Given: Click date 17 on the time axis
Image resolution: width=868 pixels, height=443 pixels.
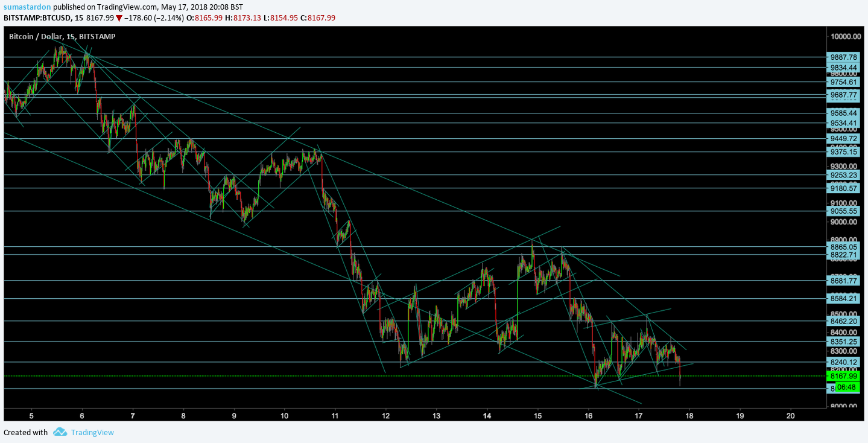Looking at the screenshot, I should click(x=639, y=415).
